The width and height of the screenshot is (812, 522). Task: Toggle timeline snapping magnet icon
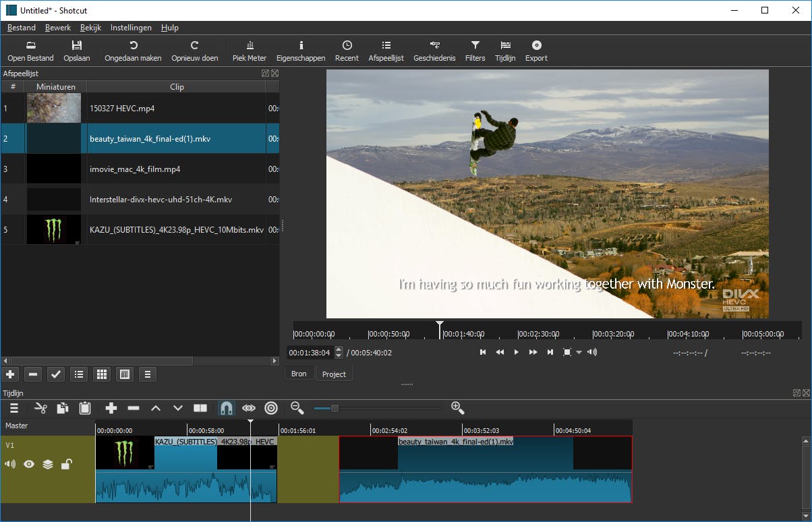pyautogui.click(x=227, y=408)
